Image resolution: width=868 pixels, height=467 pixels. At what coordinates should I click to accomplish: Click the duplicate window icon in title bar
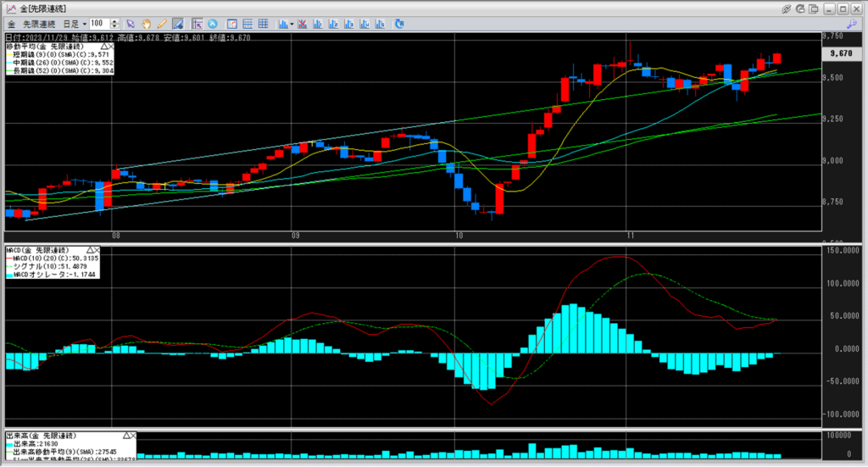pyautogui.click(x=814, y=8)
